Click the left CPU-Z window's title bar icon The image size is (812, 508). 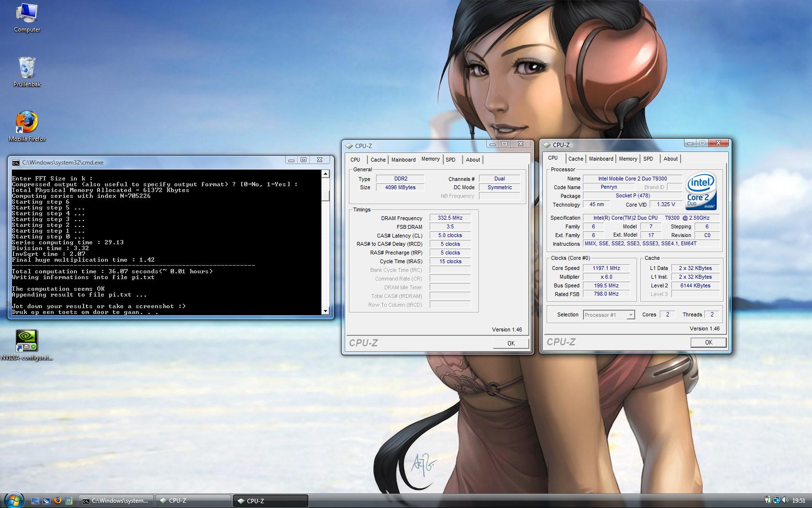coord(349,146)
